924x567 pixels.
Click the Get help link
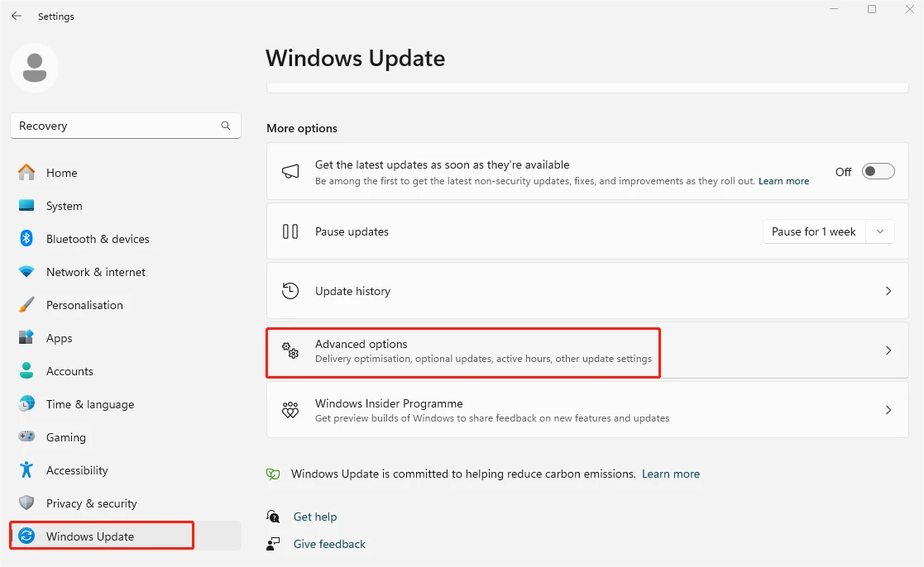315,517
